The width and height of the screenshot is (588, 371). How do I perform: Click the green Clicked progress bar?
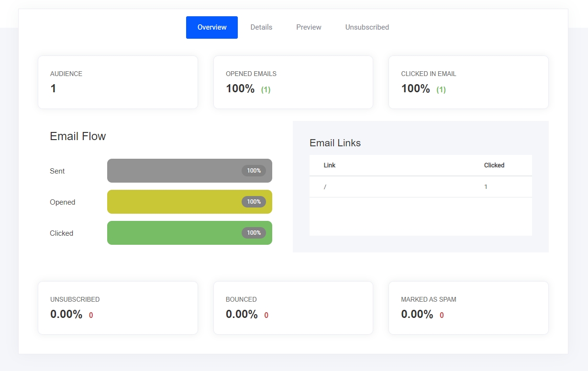(x=172, y=233)
